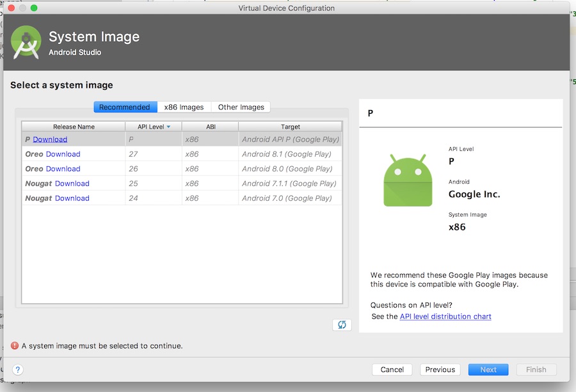The image size is (576, 392).
Task: Select the Android 8.0 (Google Play) target cell
Action: (290, 169)
